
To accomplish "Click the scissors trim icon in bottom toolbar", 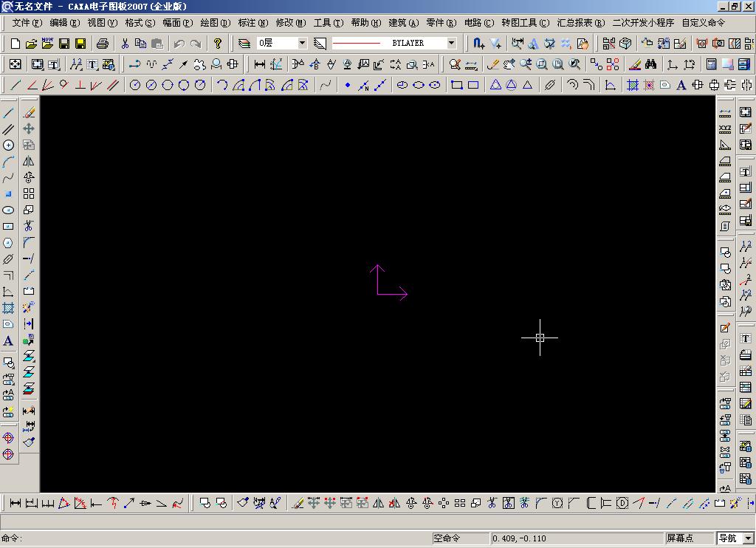I will pos(492,504).
